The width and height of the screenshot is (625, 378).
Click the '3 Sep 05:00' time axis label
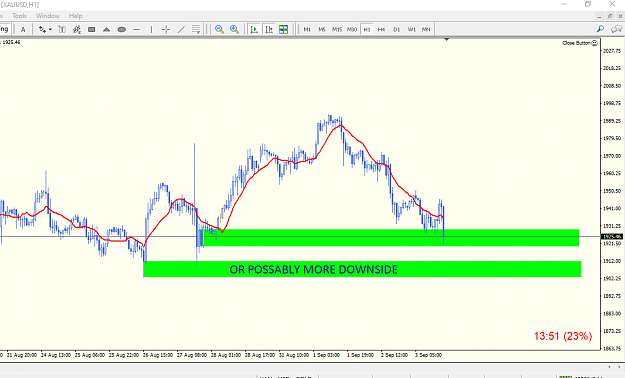tap(428, 355)
